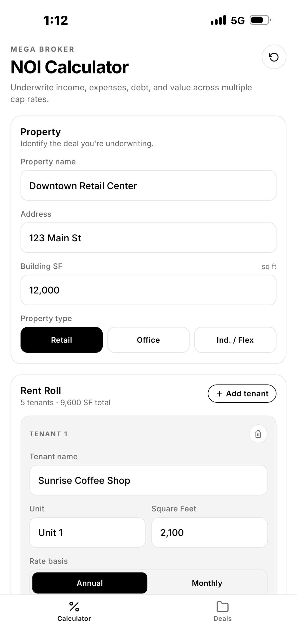Edit Square Feet value 2,100
Screen dimensions: 297x644
tap(210, 533)
